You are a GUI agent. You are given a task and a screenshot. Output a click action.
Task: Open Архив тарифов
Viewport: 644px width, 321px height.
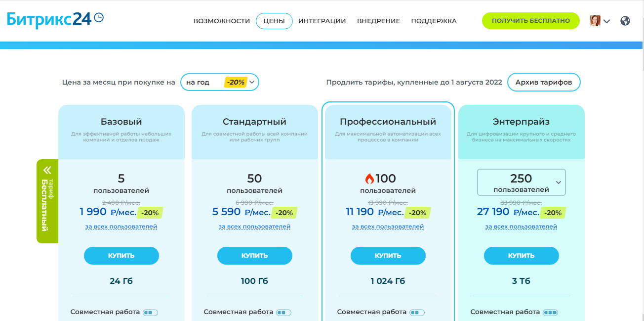coord(544,83)
